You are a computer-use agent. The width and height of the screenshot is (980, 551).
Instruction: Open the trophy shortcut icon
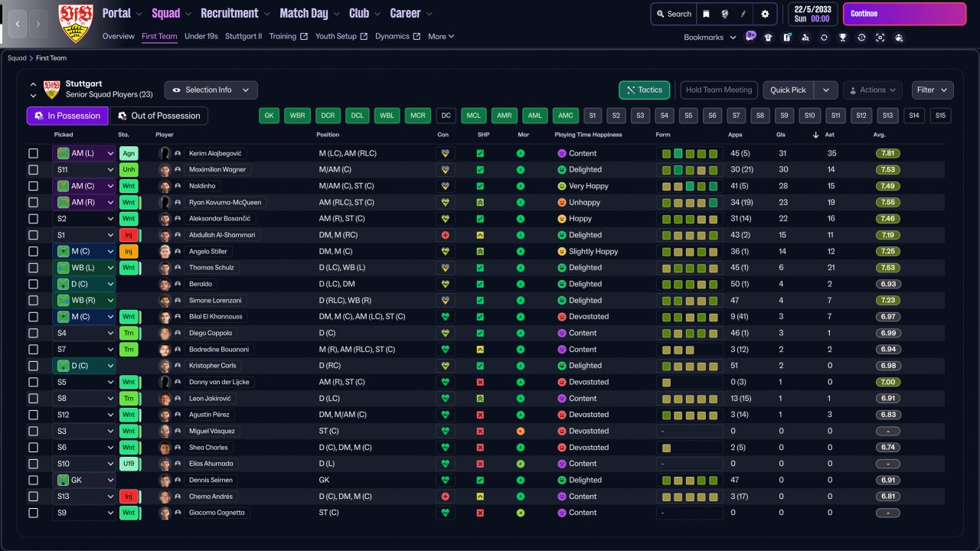[842, 37]
